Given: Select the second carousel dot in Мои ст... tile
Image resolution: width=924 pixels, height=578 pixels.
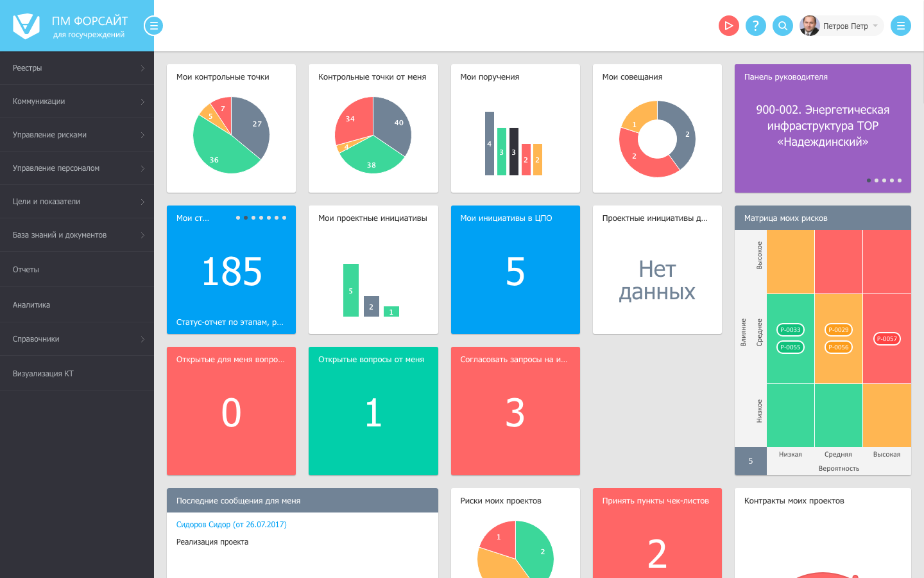Looking at the screenshot, I should tap(246, 218).
